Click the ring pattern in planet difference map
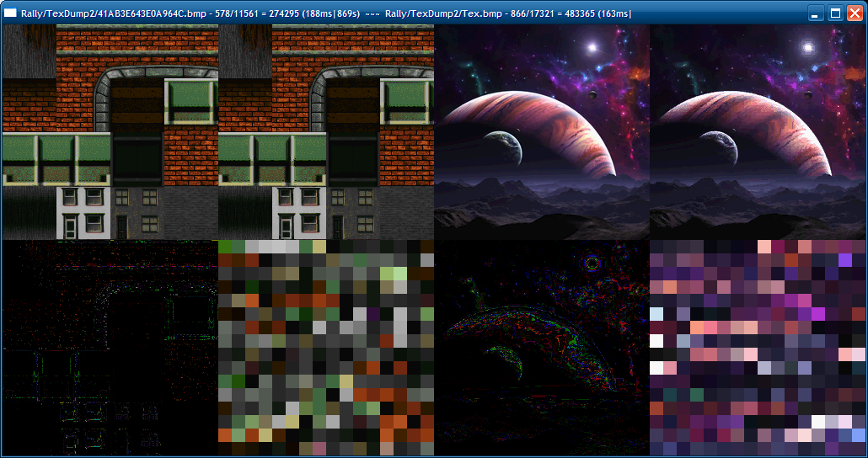 tap(592, 262)
